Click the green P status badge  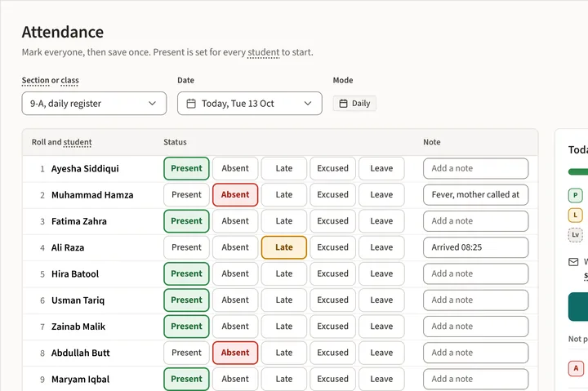pyautogui.click(x=575, y=195)
